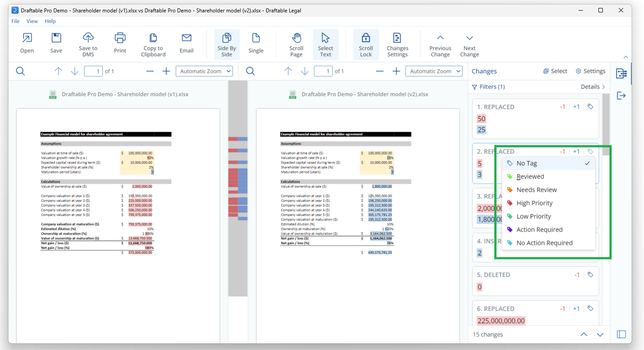Click the changes list sidebar icon
The height and width of the screenshot is (350, 644).
pyautogui.click(x=621, y=73)
